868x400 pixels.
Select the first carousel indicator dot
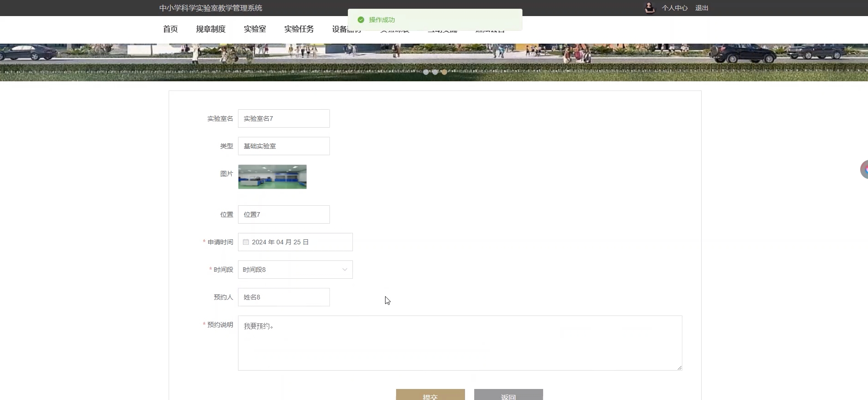tap(426, 72)
